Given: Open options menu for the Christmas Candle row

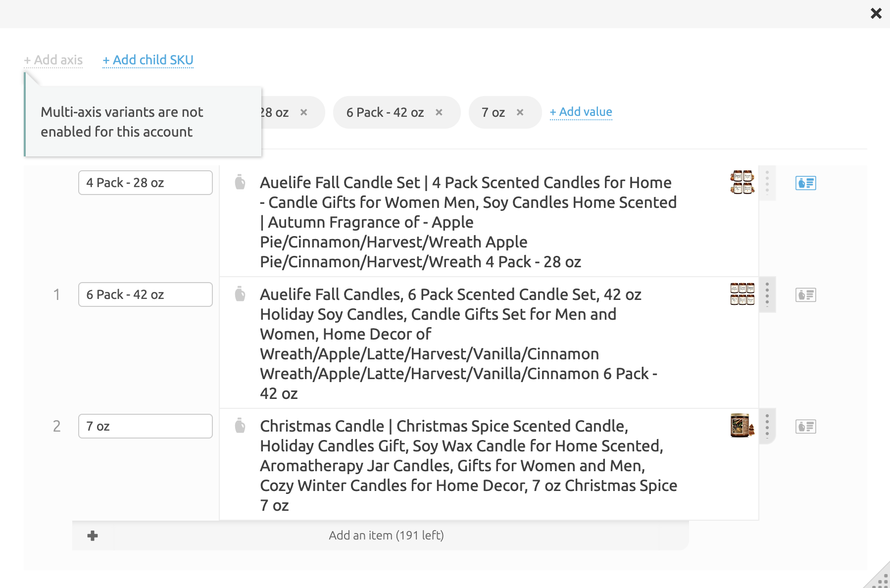Looking at the screenshot, I should [x=767, y=426].
